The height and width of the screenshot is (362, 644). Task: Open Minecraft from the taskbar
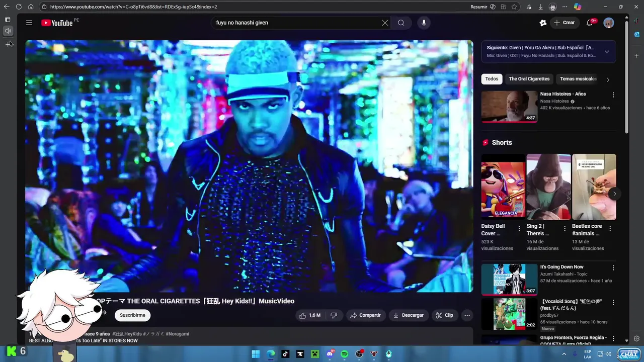[315, 354]
